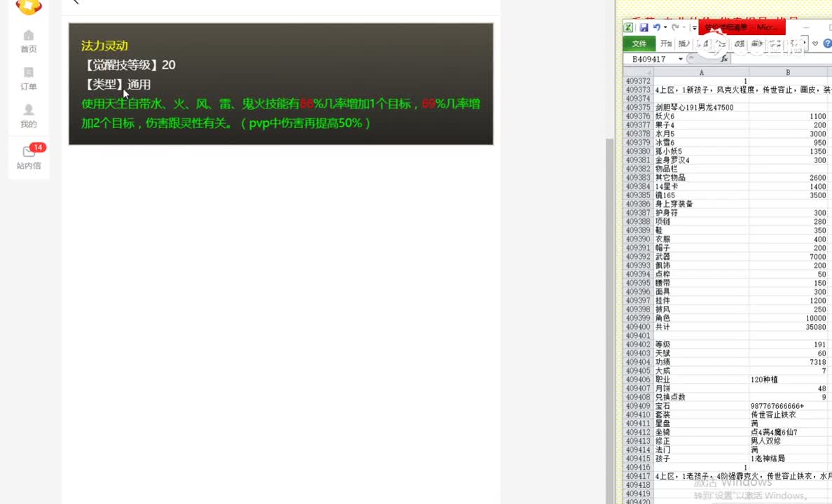Screen dimensions: 832x504
Task: Click cell labeled 妖火6
Action: 701,116
